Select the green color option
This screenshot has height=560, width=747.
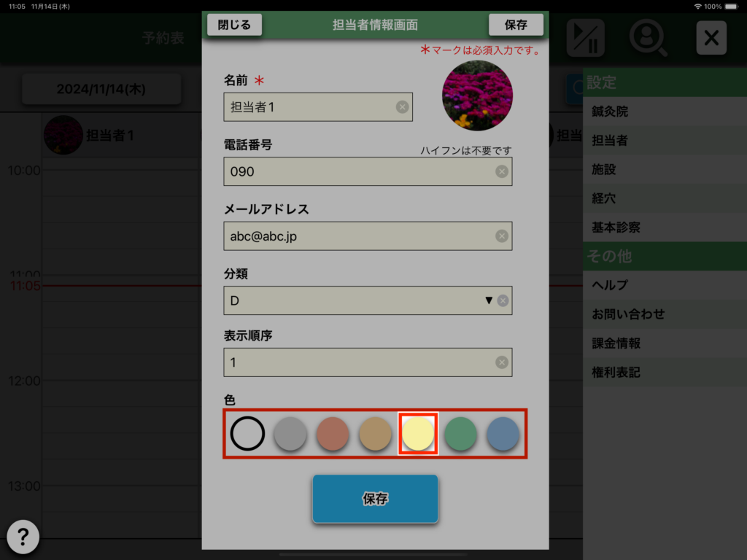click(x=460, y=433)
